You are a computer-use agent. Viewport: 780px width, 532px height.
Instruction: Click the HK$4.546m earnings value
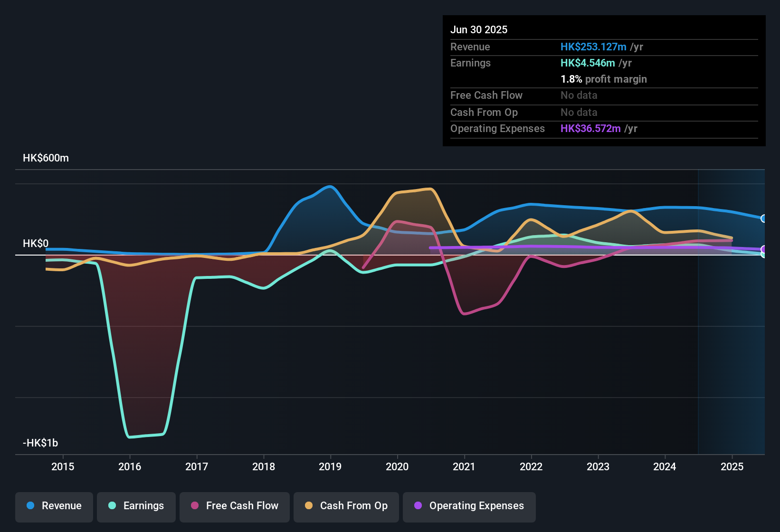pyautogui.click(x=588, y=63)
